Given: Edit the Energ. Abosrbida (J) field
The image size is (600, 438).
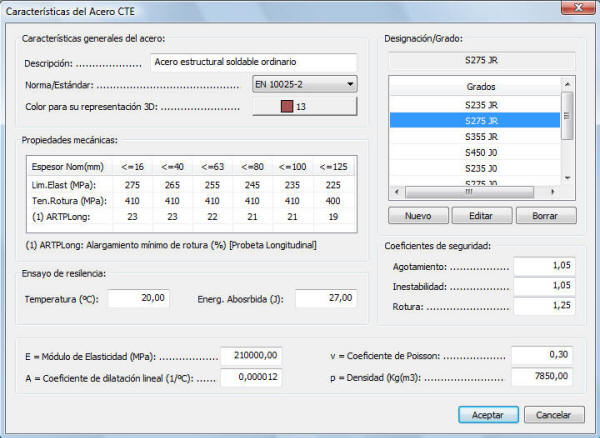Looking at the screenshot, I should (326, 298).
